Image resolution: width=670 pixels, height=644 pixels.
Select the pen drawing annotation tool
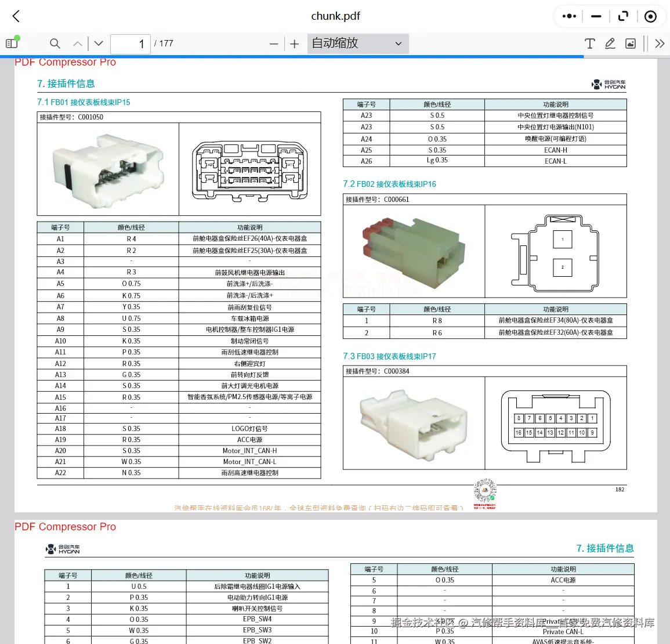610,44
